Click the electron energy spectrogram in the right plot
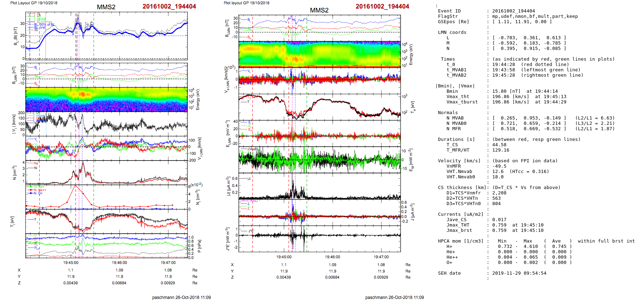Screen dimensions: 644x300 click(x=320, y=54)
